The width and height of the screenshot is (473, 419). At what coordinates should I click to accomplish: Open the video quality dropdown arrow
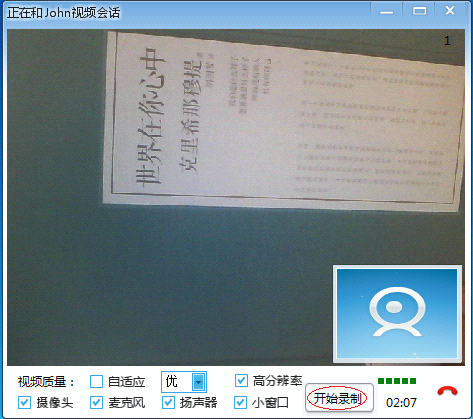click(x=199, y=382)
